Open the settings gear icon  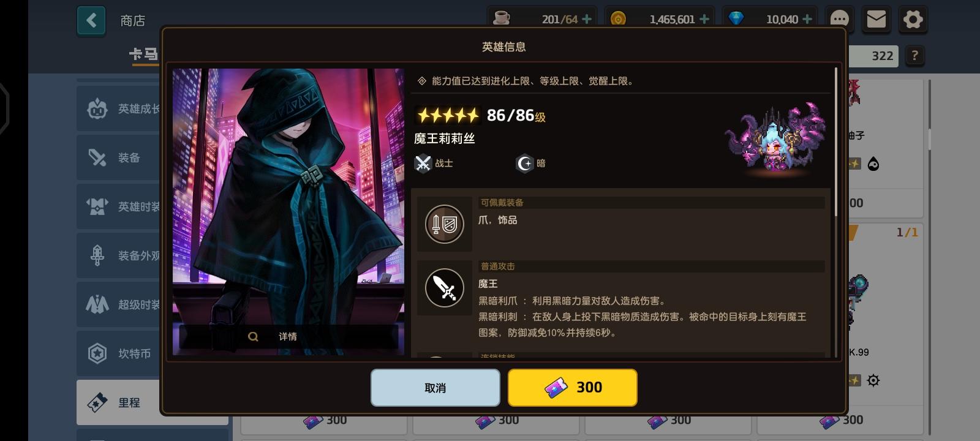(x=913, y=20)
